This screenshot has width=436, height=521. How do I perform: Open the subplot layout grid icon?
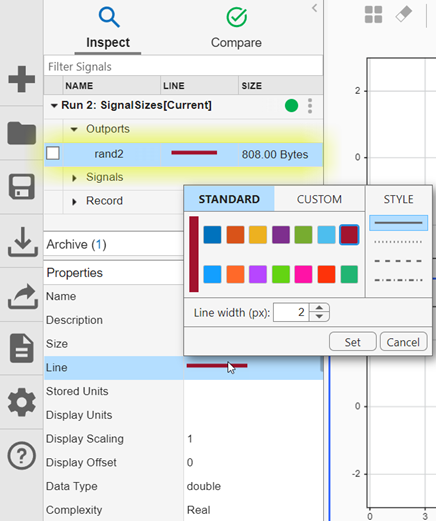(x=373, y=15)
